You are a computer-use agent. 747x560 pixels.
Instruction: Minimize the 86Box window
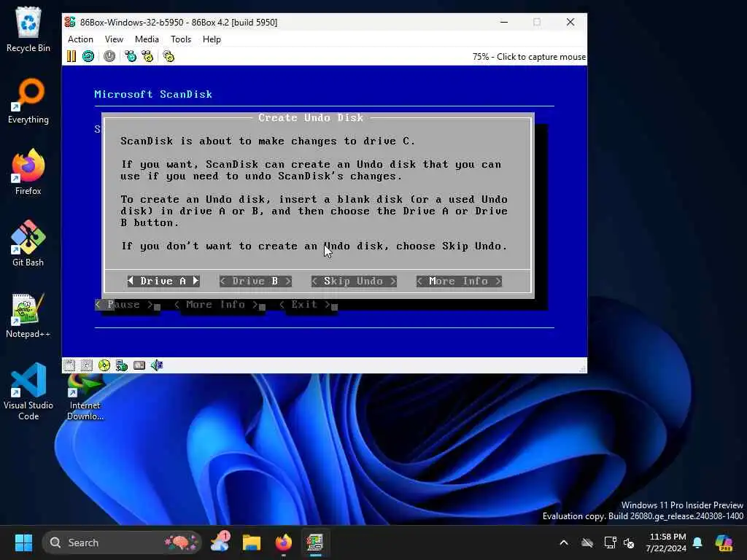click(x=504, y=22)
